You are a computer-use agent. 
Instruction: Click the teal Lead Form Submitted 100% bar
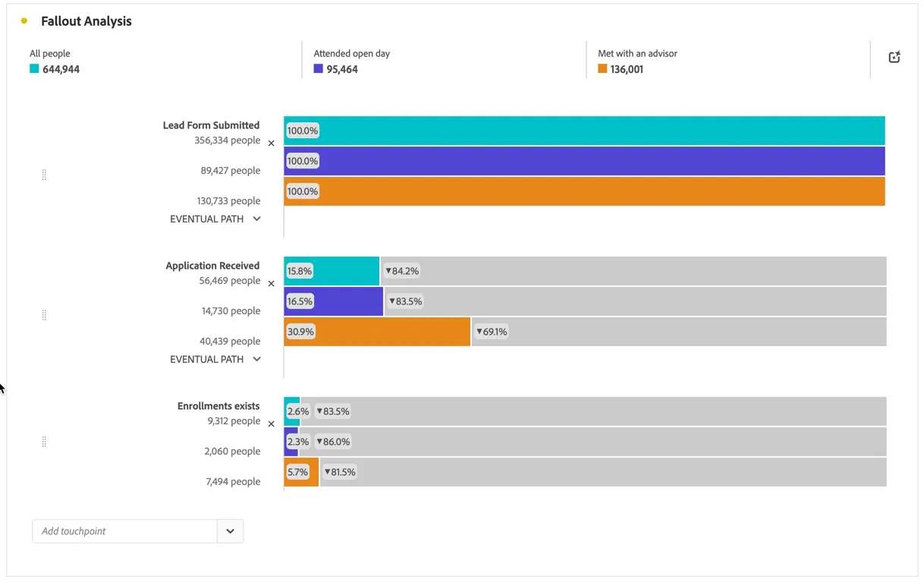pos(584,131)
